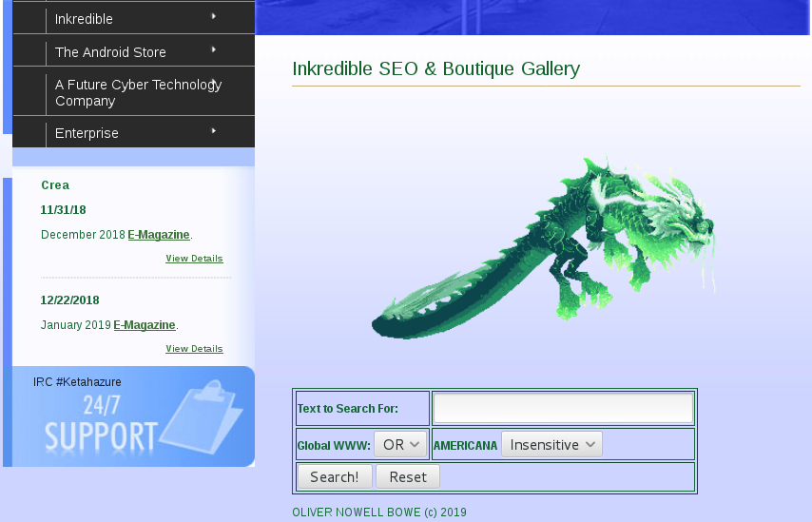The width and height of the screenshot is (812, 522).
Task: Click the clipboard icon on support banner
Action: pos(205,416)
